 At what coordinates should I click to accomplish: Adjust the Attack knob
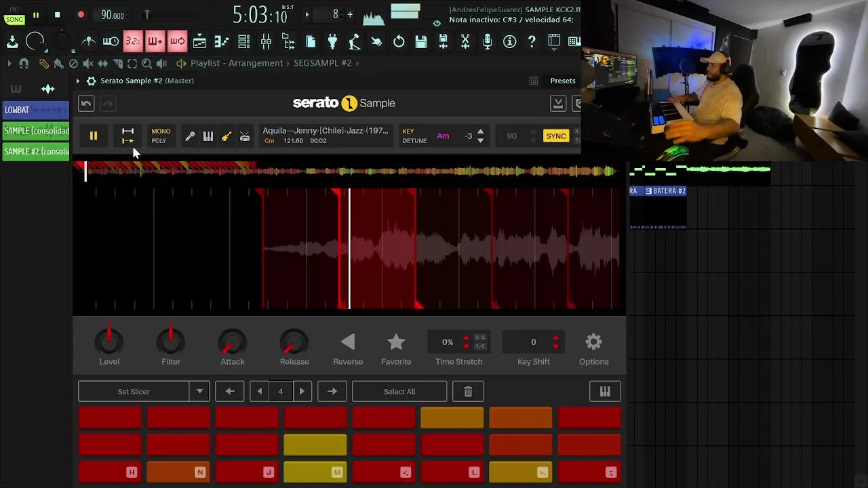coord(233,341)
